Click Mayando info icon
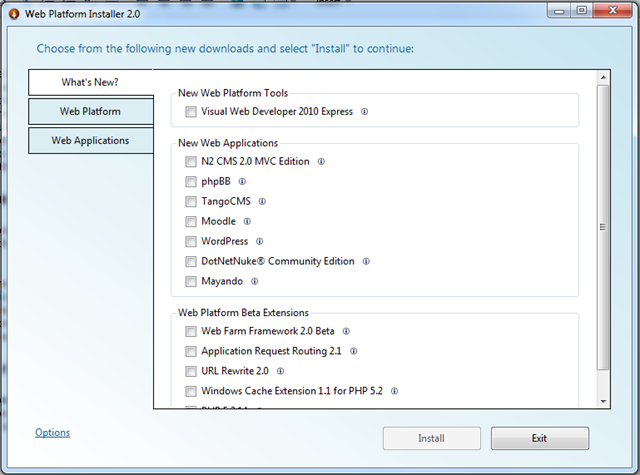Screen dimensions: 640x475 (254, 282)
